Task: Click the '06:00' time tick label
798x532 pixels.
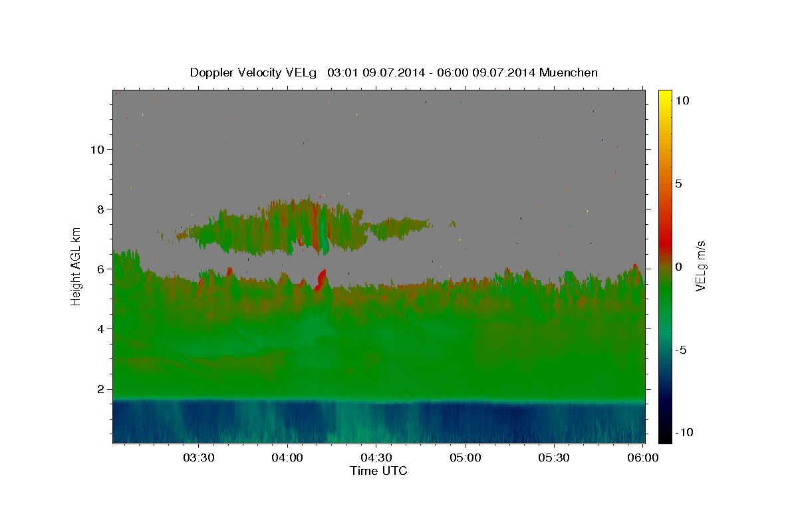Action: 643,458
